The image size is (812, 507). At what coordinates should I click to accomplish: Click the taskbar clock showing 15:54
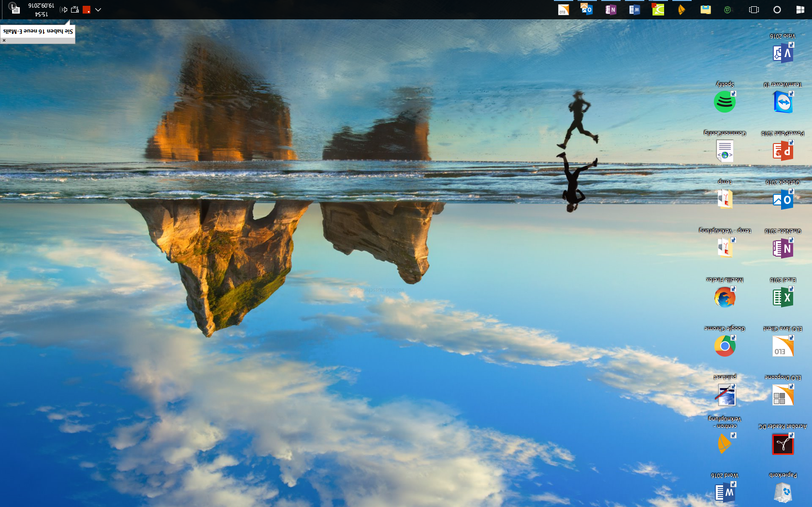tap(41, 10)
